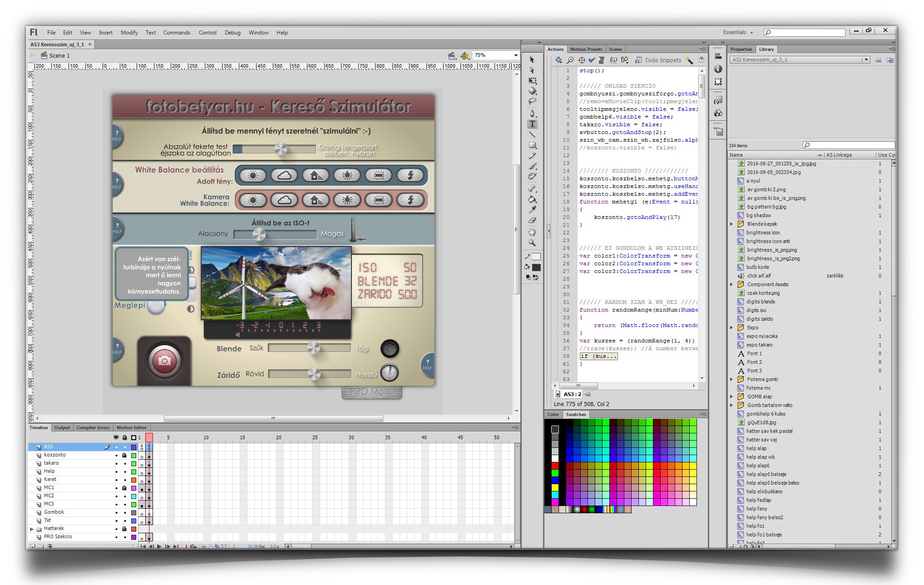Choose the Paint Bucket tool

(533, 199)
